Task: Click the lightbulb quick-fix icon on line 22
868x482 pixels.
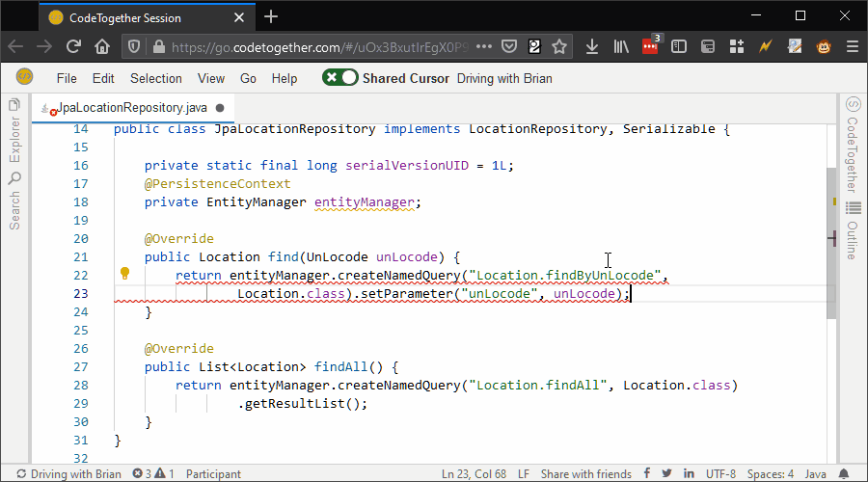Action: click(124, 274)
